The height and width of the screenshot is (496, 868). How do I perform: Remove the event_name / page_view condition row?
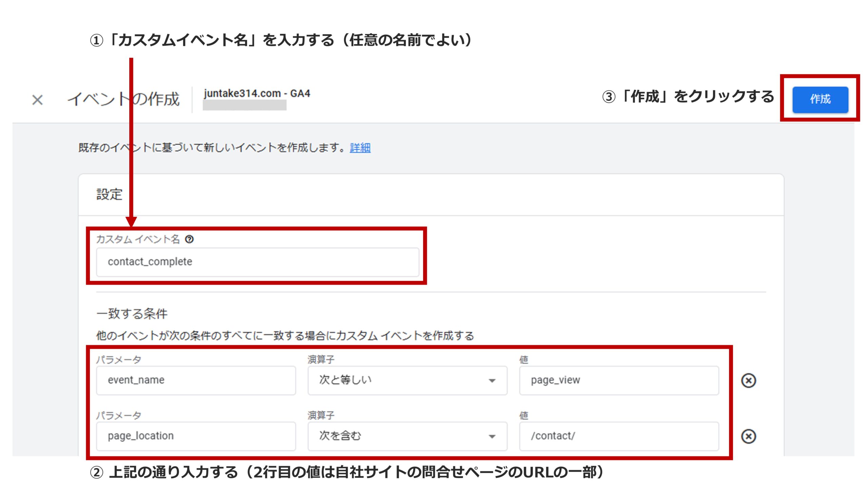(x=749, y=380)
